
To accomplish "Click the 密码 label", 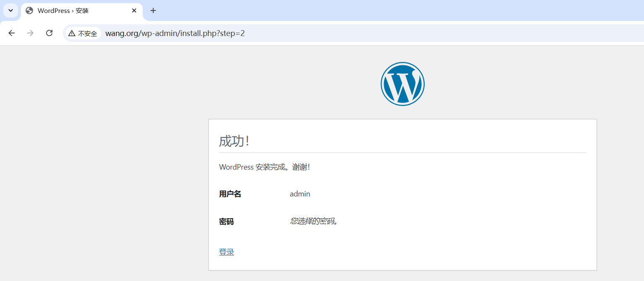I will click(226, 222).
